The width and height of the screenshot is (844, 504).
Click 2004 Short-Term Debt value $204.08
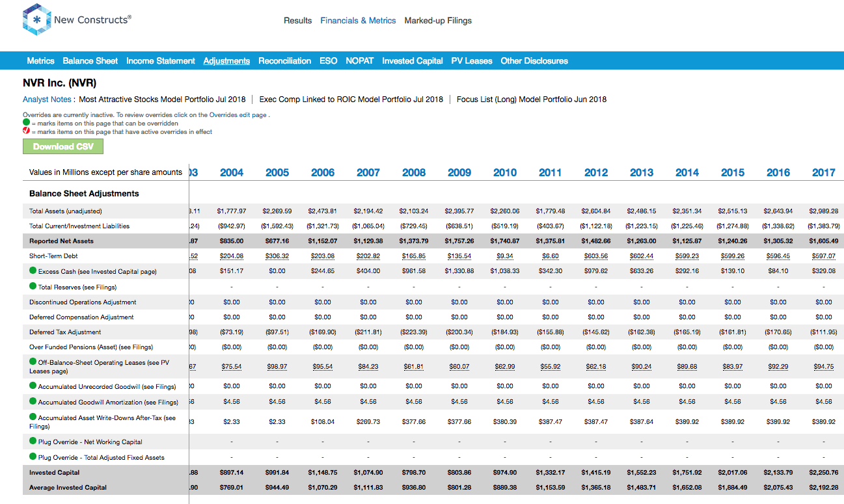click(x=232, y=256)
